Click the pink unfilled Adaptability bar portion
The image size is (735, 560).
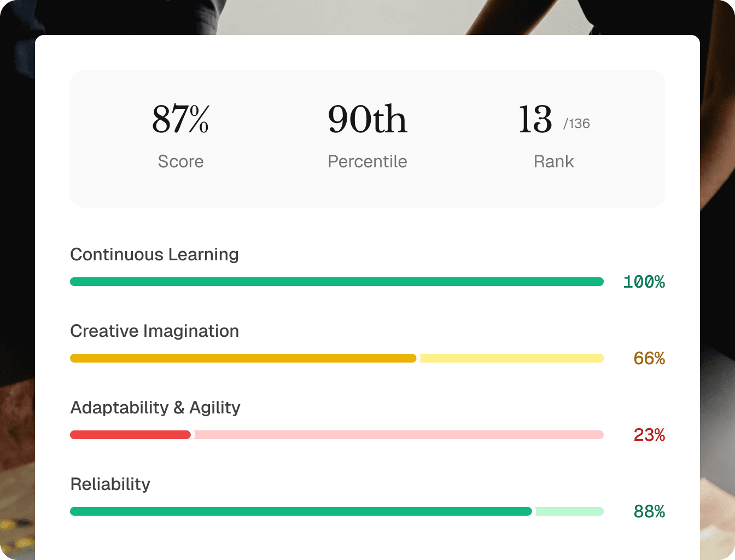(x=399, y=435)
